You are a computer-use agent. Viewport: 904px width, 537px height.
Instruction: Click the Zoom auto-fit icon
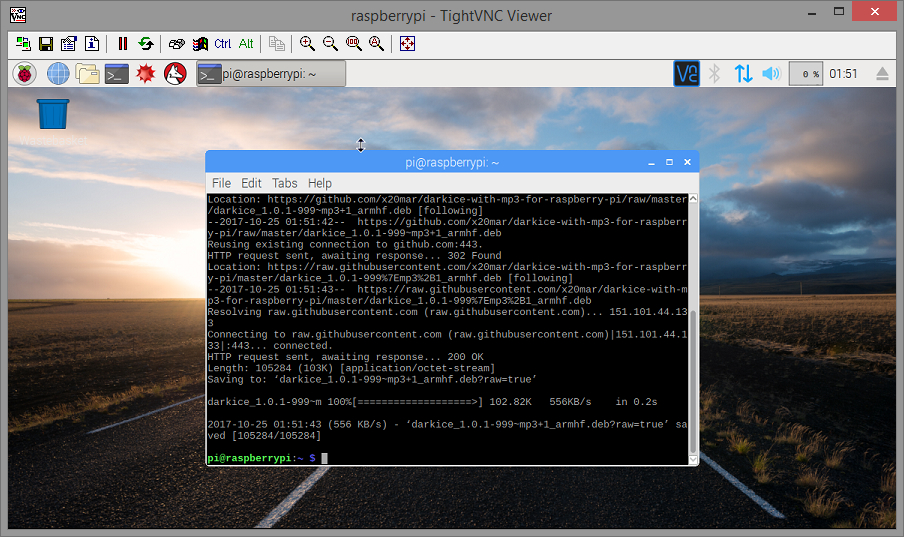[376, 44]
